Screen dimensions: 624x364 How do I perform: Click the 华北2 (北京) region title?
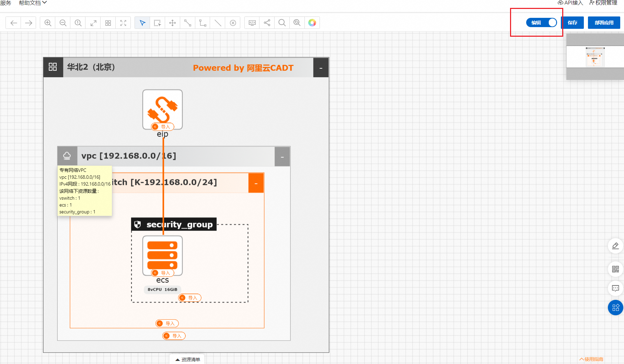pyautogui.click(x=91, y=67)
